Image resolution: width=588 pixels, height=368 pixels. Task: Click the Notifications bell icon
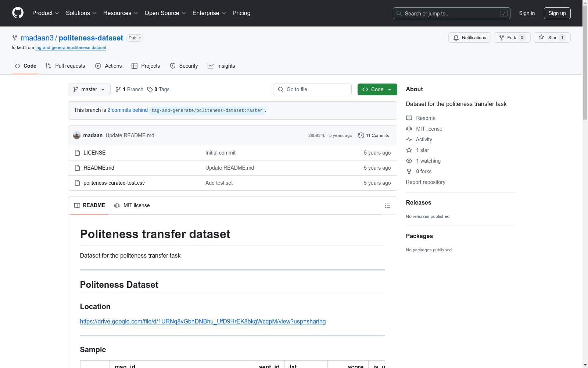pyautogui.click(x=456, y=38)
